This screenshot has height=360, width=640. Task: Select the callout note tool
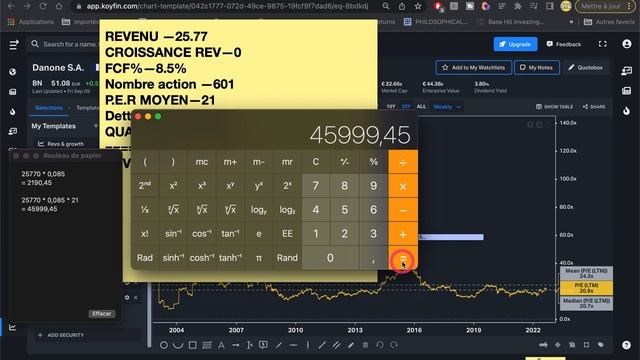(264, 345)
